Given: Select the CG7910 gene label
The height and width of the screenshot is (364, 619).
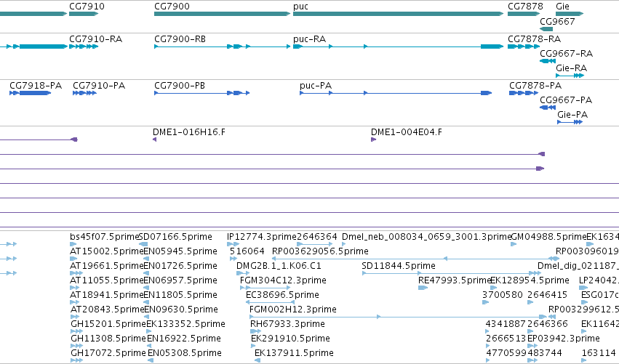Looking at the screenshot, I should 87,7.
